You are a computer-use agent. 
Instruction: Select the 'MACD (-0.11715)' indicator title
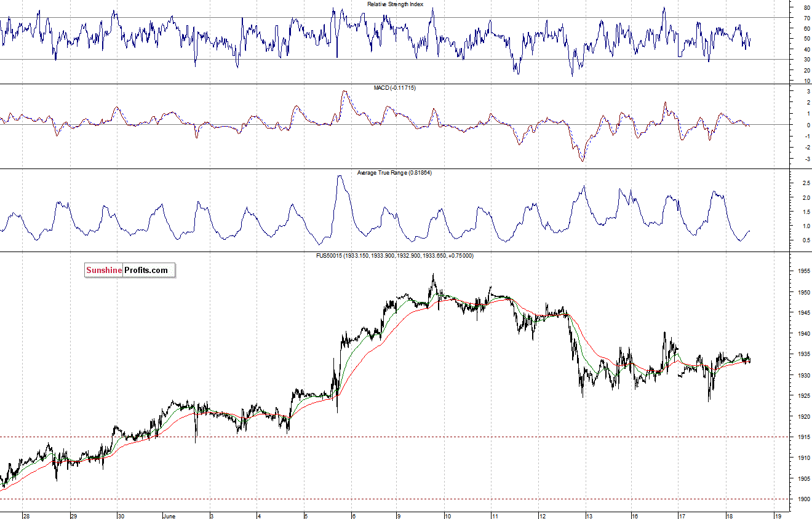395,88
